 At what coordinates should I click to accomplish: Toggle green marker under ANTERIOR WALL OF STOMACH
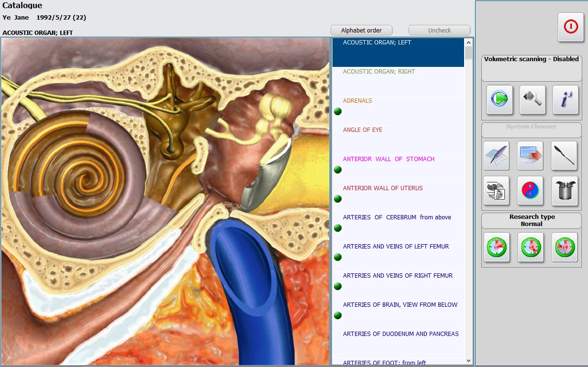click(338, 170)
